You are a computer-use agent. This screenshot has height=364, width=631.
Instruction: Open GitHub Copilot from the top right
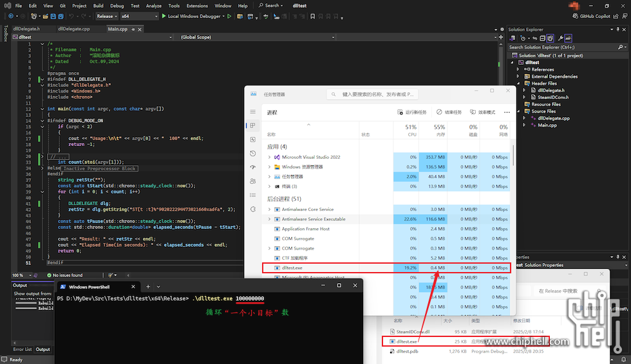pos(591,17)
